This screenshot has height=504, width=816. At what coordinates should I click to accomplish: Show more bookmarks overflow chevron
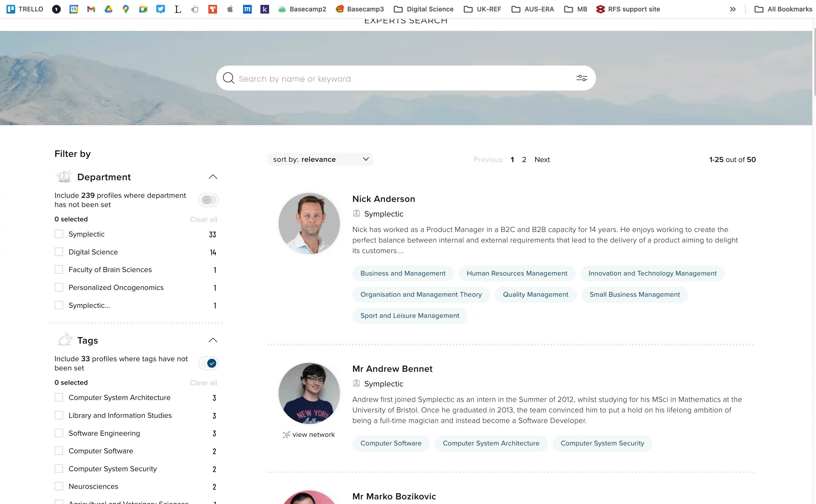[x=733, y=9]
